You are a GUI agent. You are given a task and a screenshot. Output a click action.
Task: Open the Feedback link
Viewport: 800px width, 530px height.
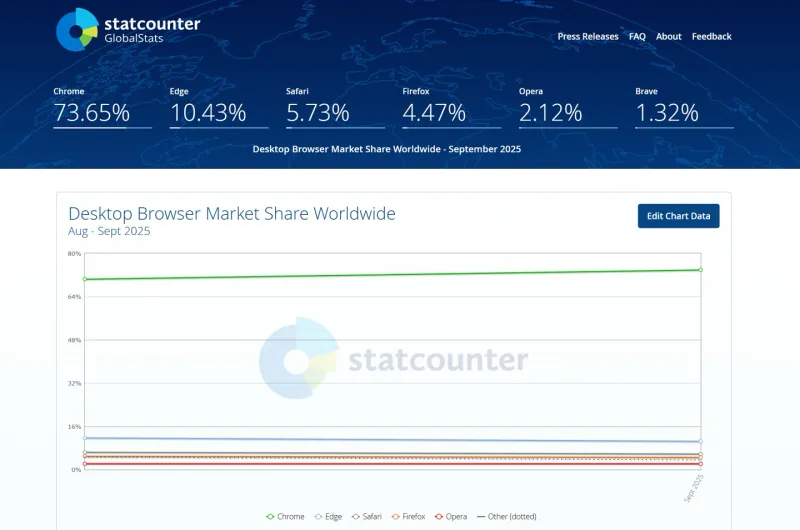coord(711,37)
